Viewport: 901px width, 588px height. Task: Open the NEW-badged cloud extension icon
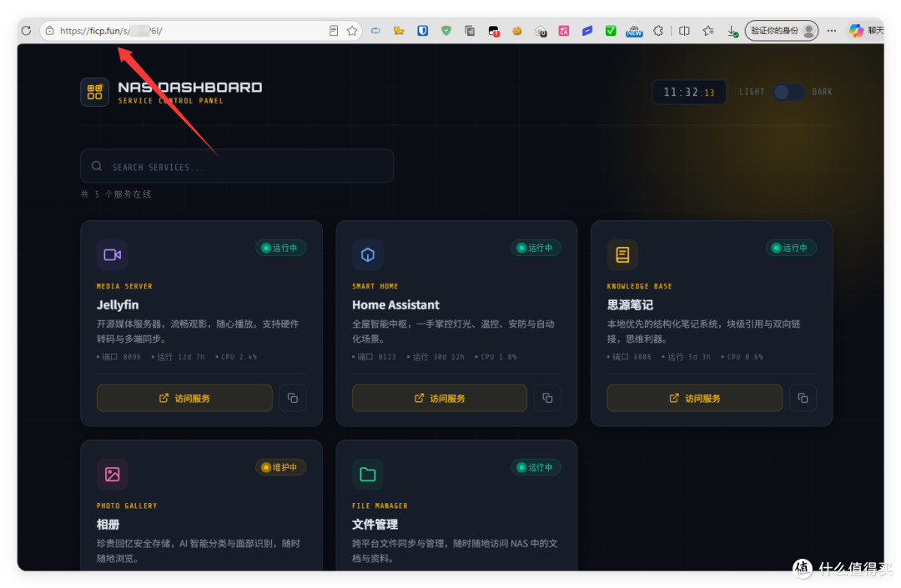(634, 31)
